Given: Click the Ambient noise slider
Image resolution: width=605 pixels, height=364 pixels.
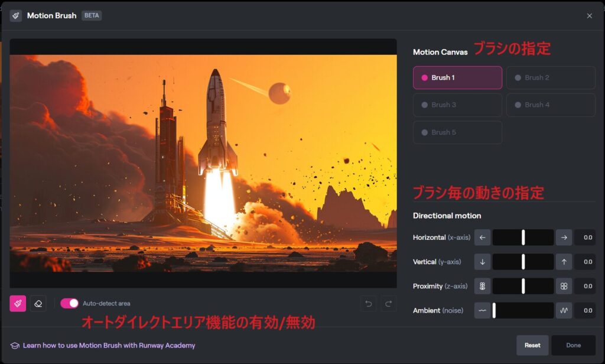Looking at the screenshot, I should [523, 310].
